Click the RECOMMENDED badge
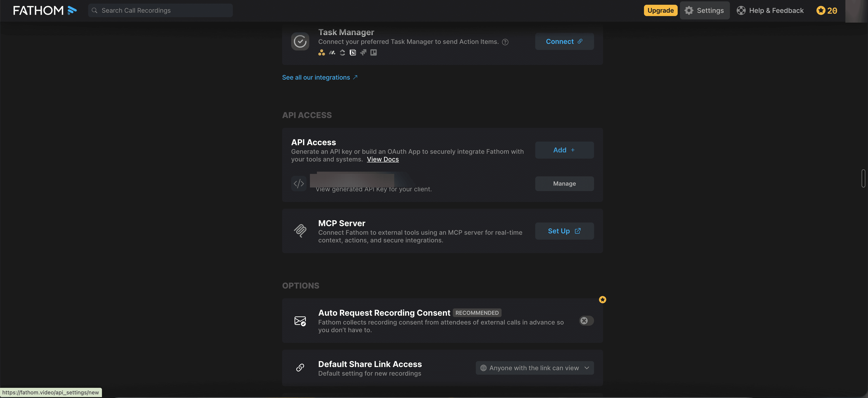 coord(477,313)
